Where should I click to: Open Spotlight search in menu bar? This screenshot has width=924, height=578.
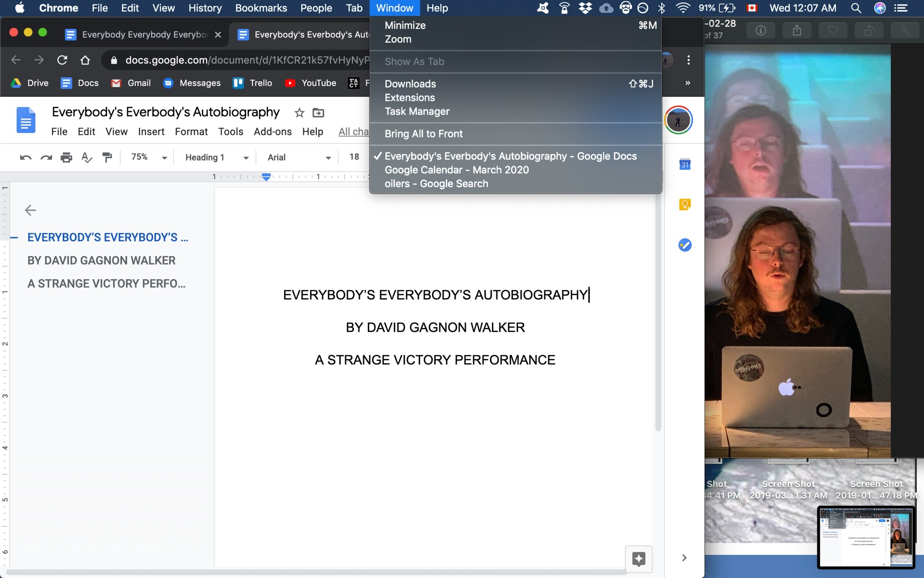pos(856,8)
